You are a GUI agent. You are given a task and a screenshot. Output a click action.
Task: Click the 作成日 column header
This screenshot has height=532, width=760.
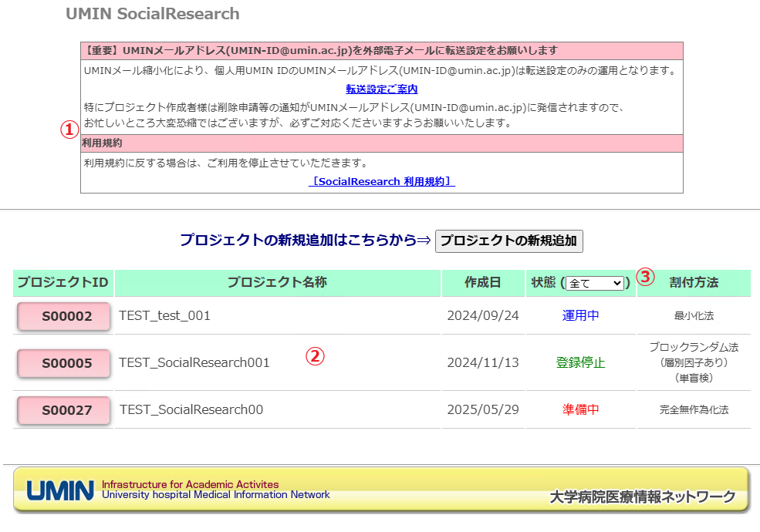point(483,283)
